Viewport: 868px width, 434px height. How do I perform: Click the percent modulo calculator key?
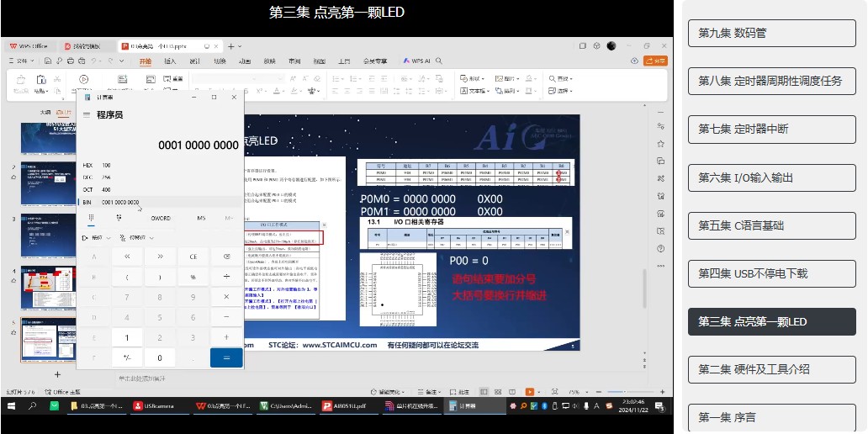click(x=193, y=276)
